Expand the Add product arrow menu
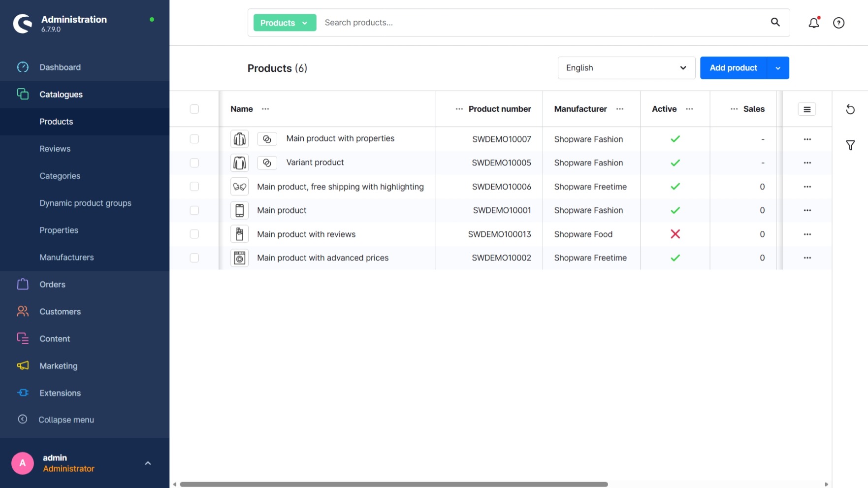This screenshot has width=868, height=488. [x=778, y=68]
